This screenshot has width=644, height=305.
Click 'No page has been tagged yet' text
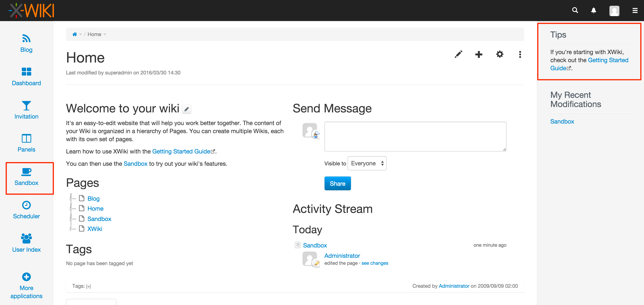point(99,263)
